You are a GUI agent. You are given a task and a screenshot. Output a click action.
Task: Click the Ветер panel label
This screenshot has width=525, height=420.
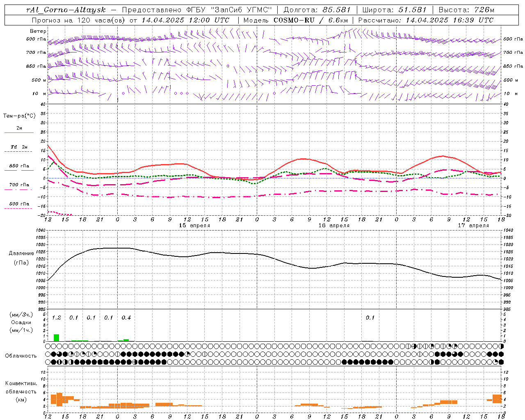pos(38,31)
